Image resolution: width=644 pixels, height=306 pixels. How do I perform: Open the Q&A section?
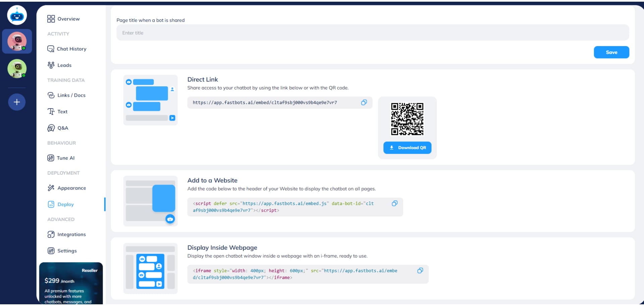click(62, 128)
